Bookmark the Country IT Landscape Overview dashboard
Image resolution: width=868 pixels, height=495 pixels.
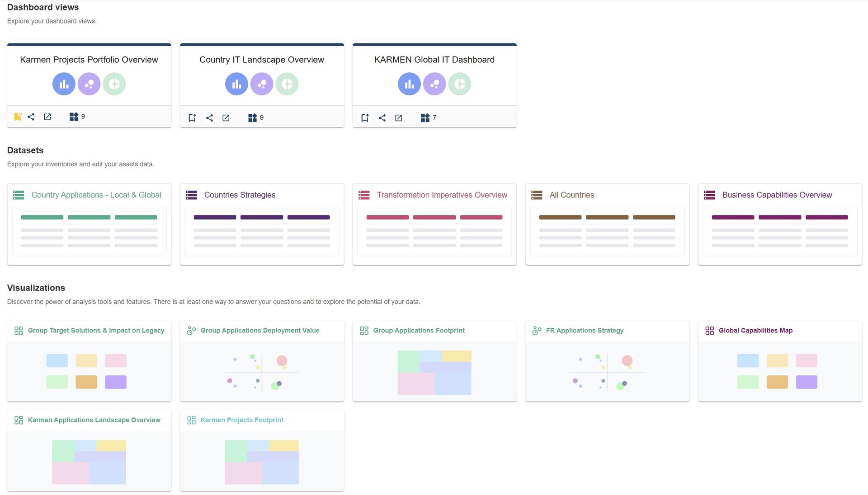[x=192, y=118]
